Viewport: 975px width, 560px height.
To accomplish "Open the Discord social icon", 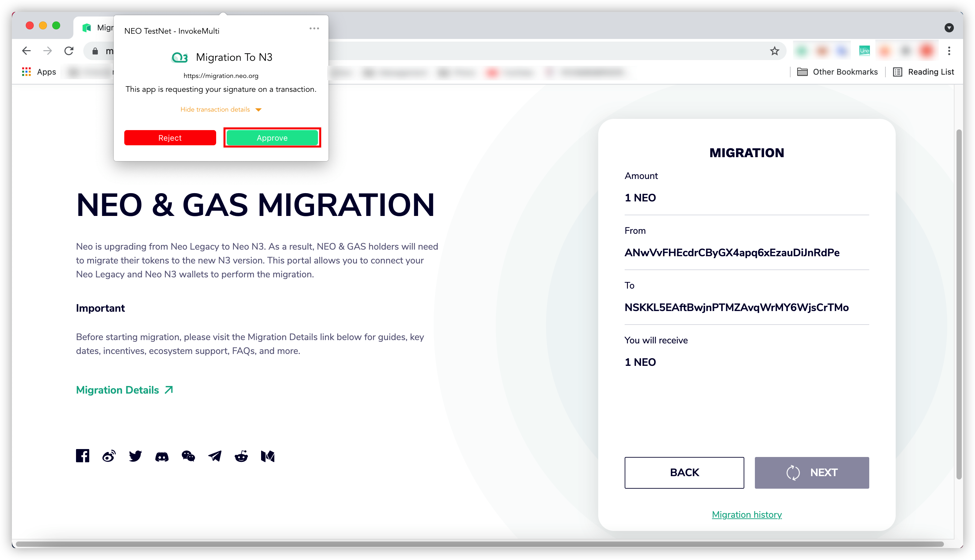I will pyautogui.click(x=162, y=457).
